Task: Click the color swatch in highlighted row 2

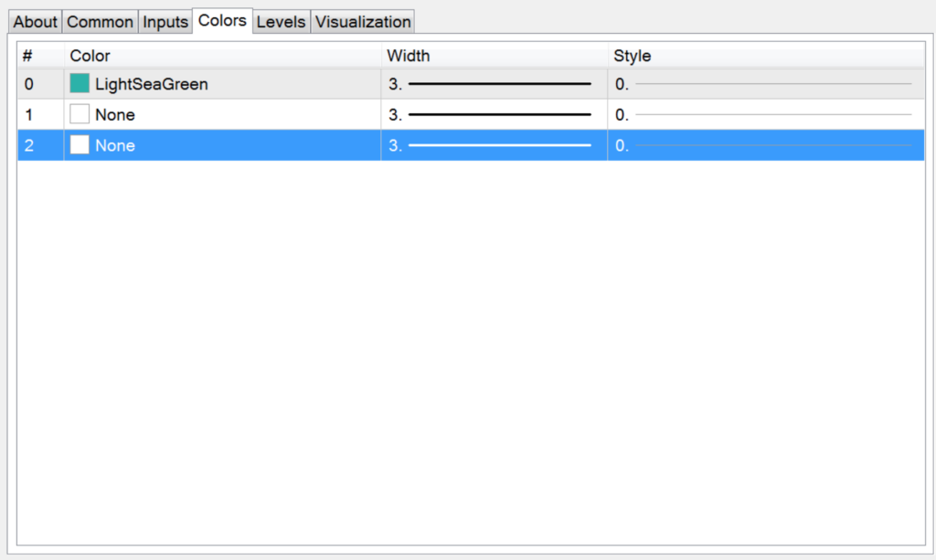Action: 80,145
